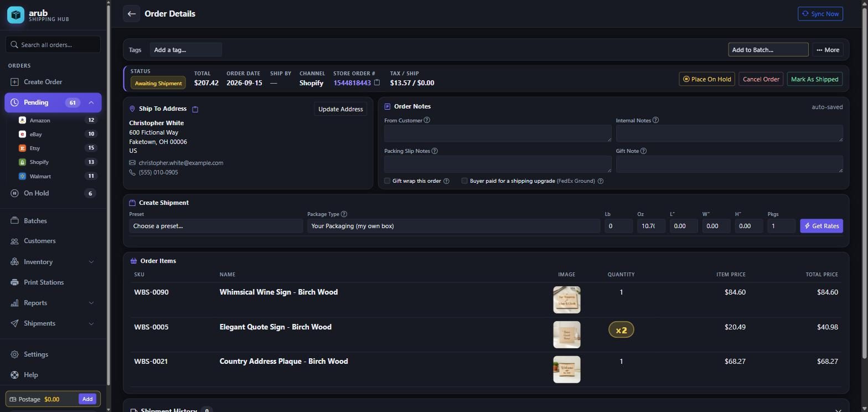Image resolution: width=868 pixels, height=412 pixels.
Task: Open the More options menu
Action: point(828,50)
